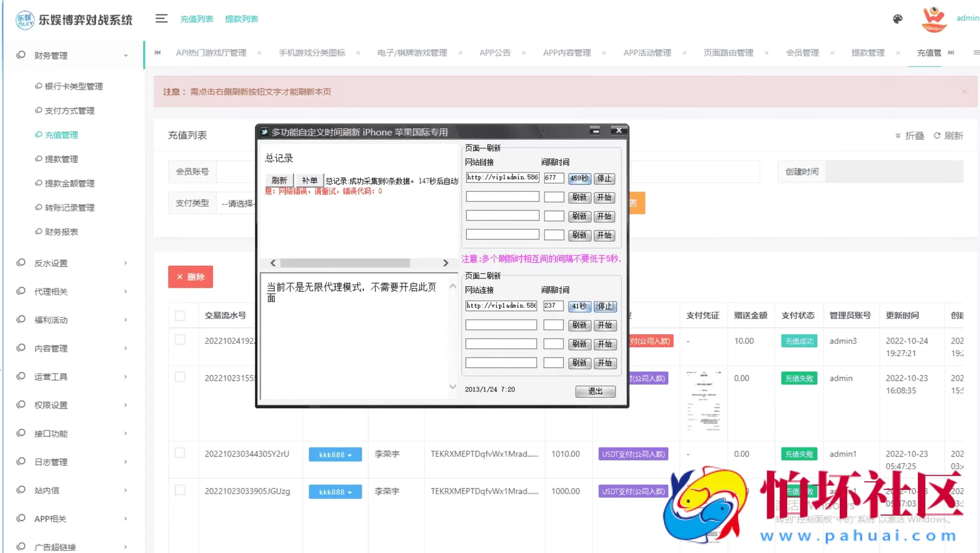
Task: Click the tab scroll-back double-arrow icon
Action: point(158,53)
